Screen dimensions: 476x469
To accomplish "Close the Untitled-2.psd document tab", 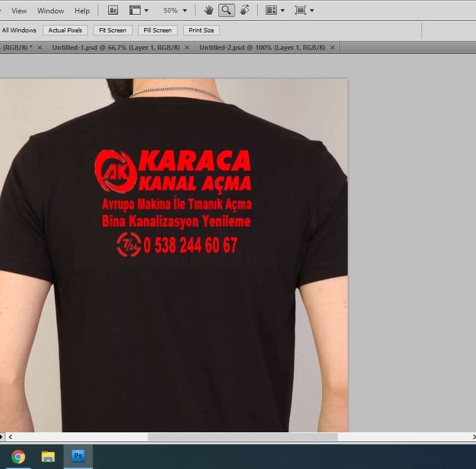I will 332,48.
